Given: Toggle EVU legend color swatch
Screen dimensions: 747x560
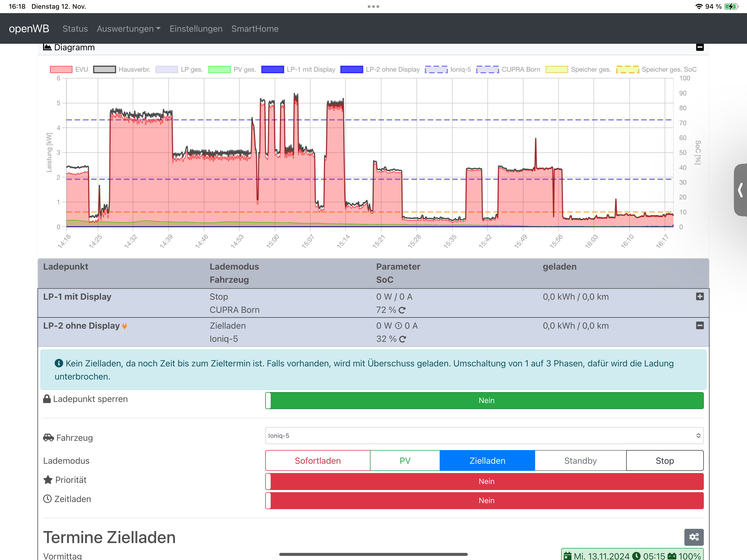Looking at the screenshot, I should point(61,69).
